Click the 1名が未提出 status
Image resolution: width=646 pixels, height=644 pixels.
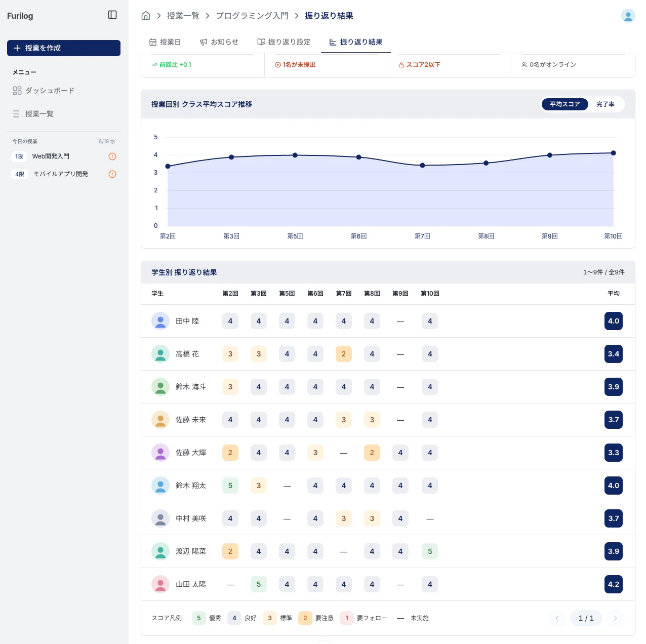(295, 65)
